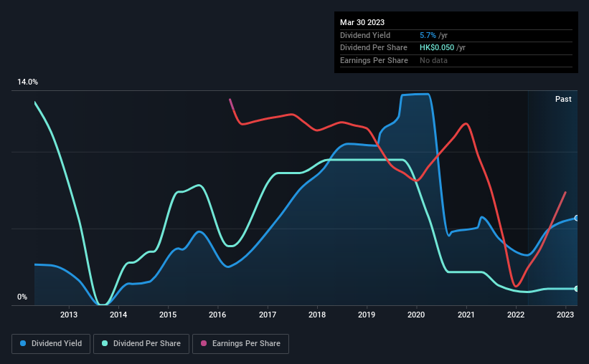Click the 2017 x-axis label

pos(268,315)
